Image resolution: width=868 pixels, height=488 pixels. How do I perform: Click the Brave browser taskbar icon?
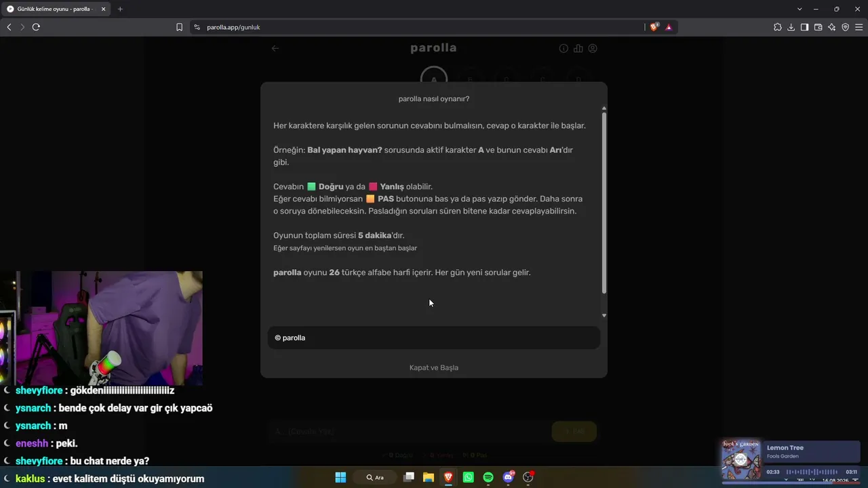tap(448, 477)
